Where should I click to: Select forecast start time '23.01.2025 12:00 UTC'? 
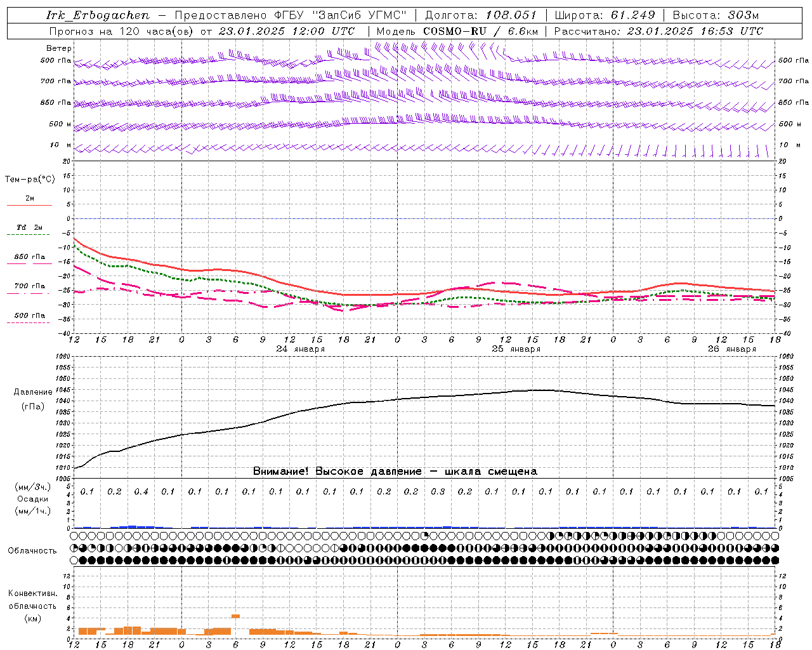click(x=287, y=31)
